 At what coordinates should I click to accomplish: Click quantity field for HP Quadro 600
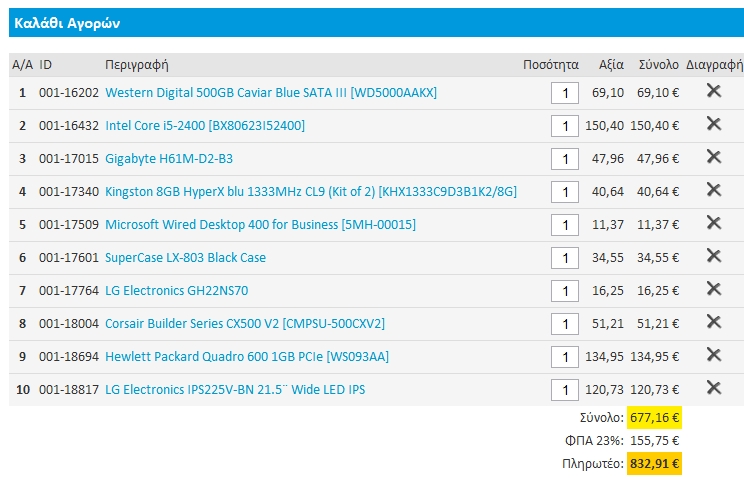(565, 357)
